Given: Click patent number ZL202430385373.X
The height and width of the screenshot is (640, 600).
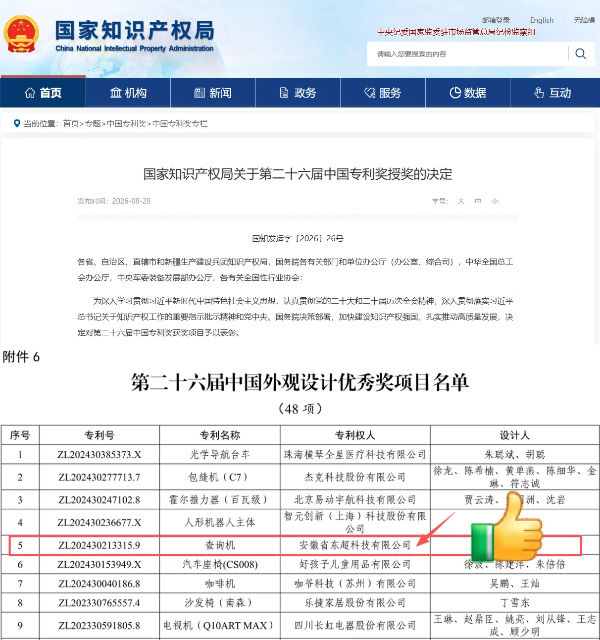Looking at the screenshot, I should [99, 454].
